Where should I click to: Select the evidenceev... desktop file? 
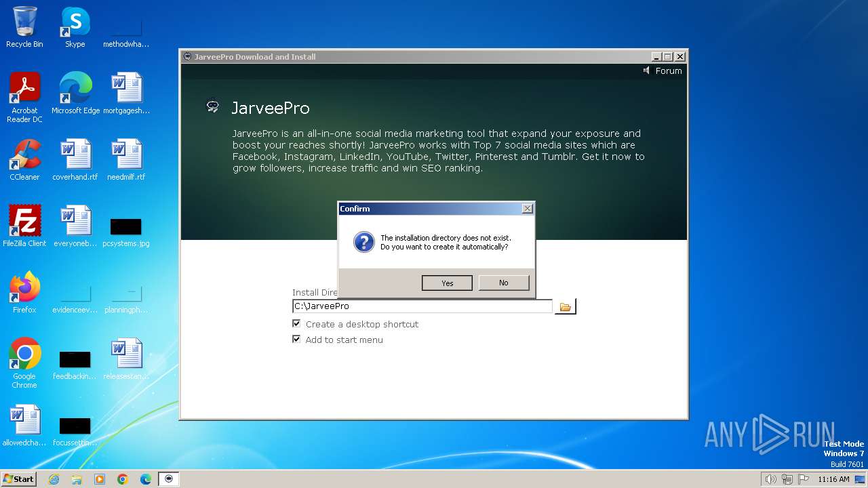click(x=75, y=298)
